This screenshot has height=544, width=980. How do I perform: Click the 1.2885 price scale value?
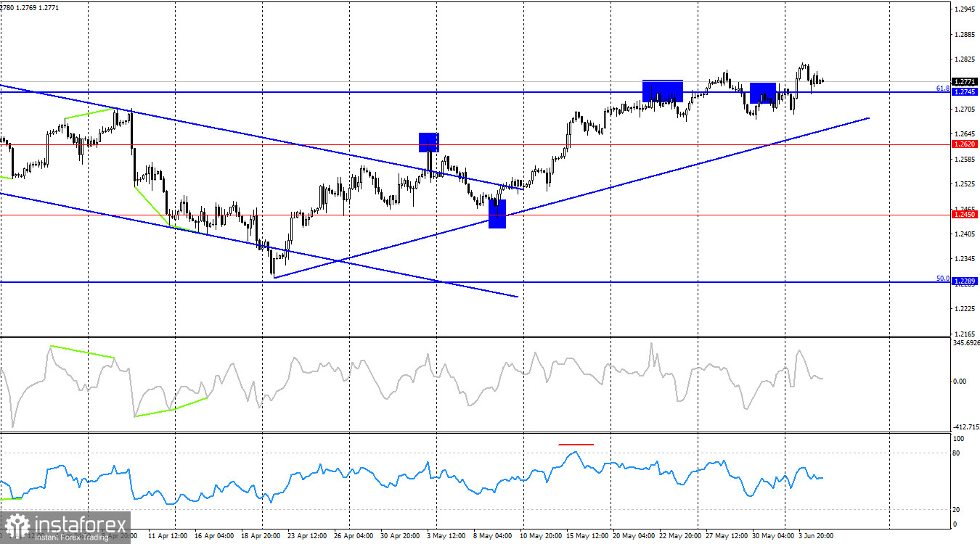tap(966, 34)
